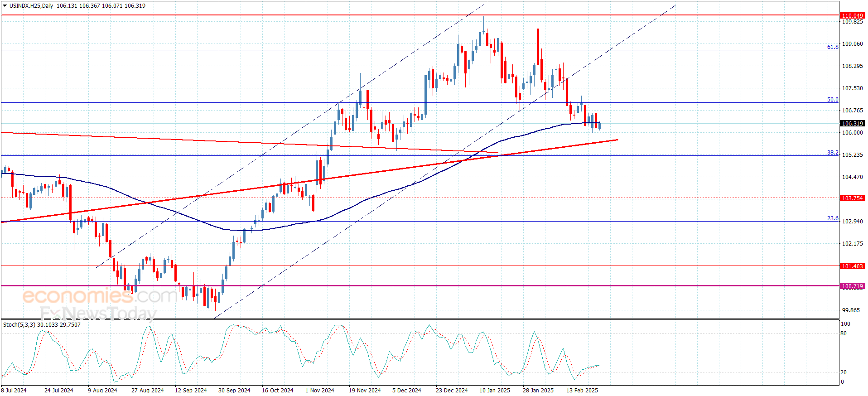Click the stochastic 80 level label

pyautogui.click(x=844, y=333)
